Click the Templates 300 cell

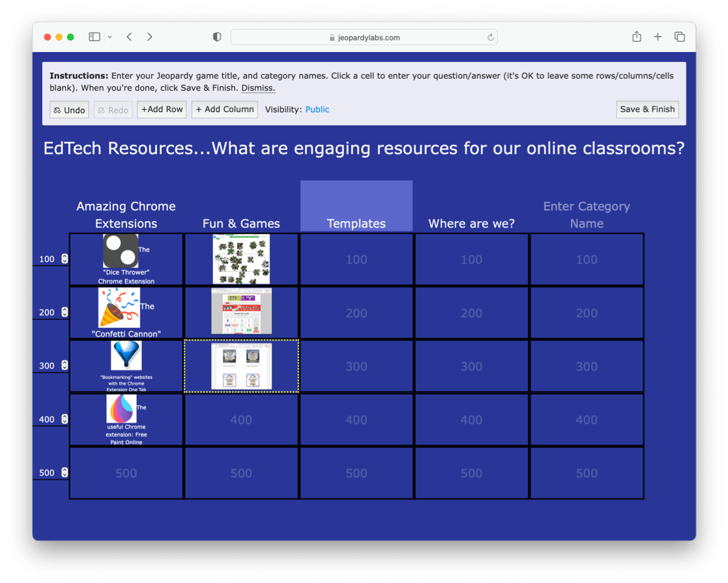coord(356,366)
